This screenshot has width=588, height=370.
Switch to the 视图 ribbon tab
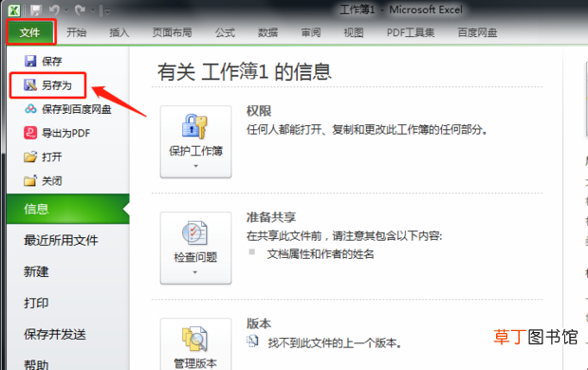coord(354,32)
